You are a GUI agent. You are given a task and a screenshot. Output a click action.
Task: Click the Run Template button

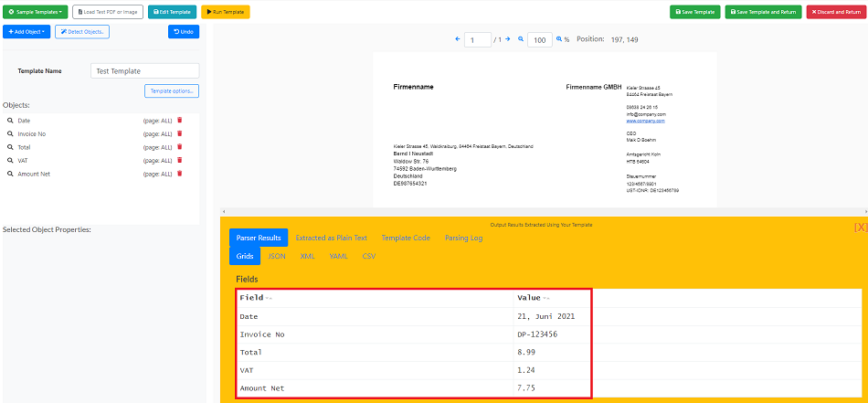[x=226, y=12]
